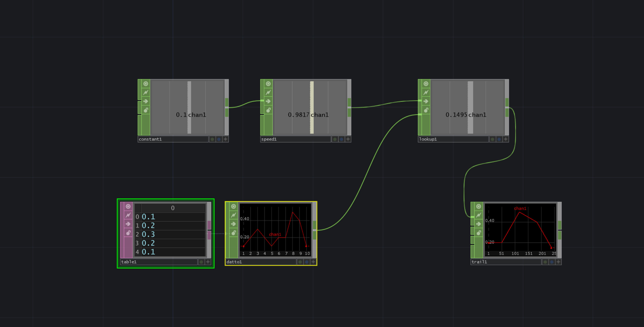Image resolution: width=644 pixels, height=327 pixels.
Task: Click trail1 chan1 graph viewer
Action: click(521, 230)
